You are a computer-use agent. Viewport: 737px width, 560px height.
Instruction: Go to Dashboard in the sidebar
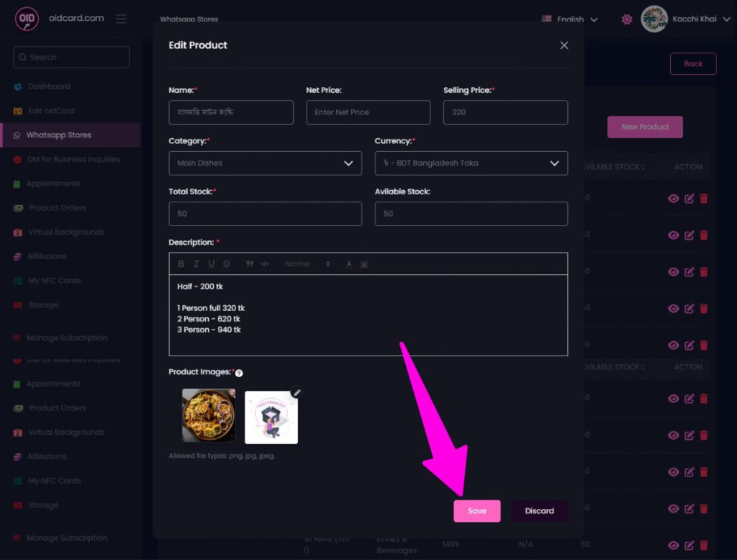pyautogui.click(x=49, y=86)
